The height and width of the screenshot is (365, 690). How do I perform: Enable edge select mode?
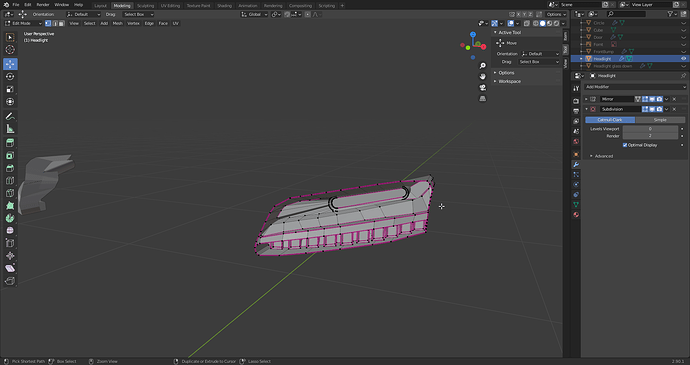55,23
